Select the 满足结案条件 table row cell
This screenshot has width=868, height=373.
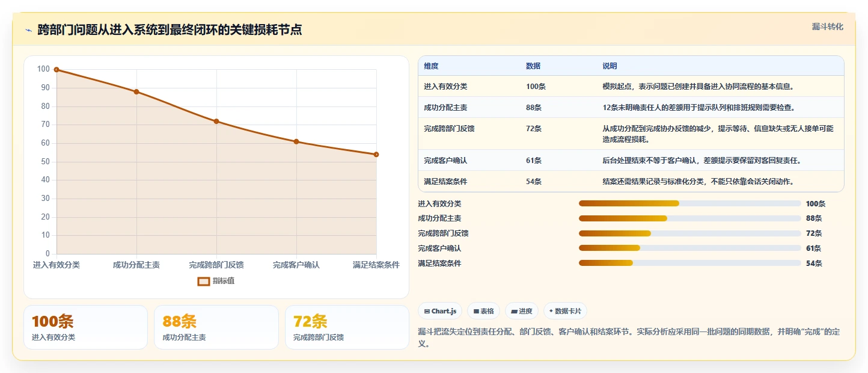[445, 182]
